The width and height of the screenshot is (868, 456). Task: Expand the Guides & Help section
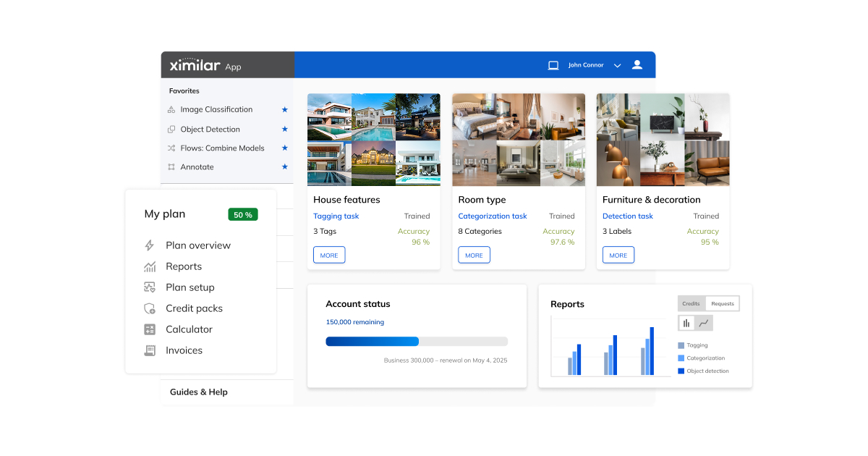[199, 392]
